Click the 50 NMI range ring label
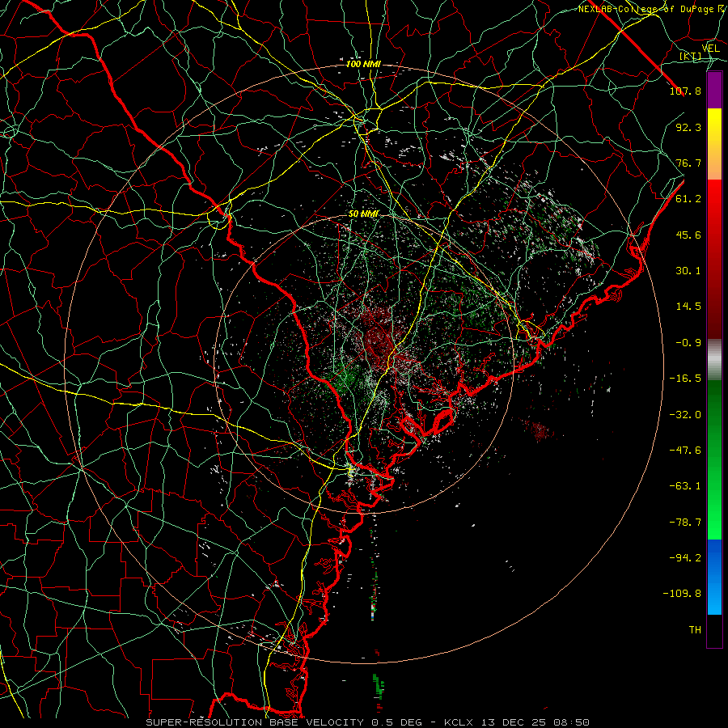The width and height of the screenshot is (728, 728). [363, 214]
